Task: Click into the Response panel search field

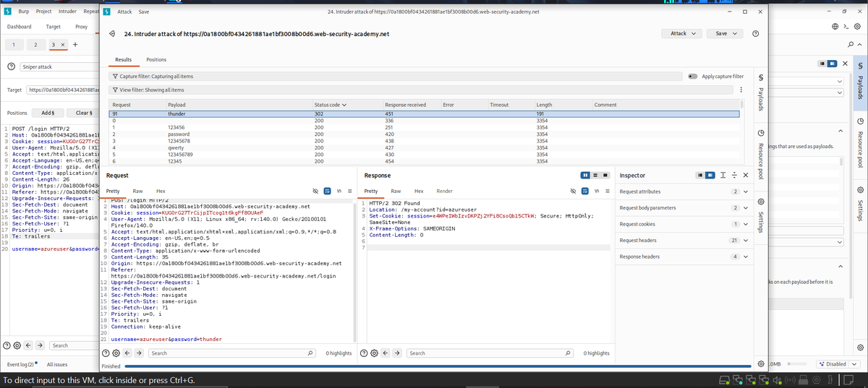Action: click(489, 353)
